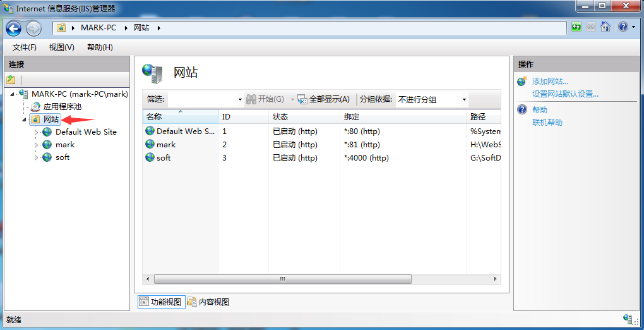Open the 视图(V) menu
Screen dimensions: 644x330
click(x=62, y=47)
